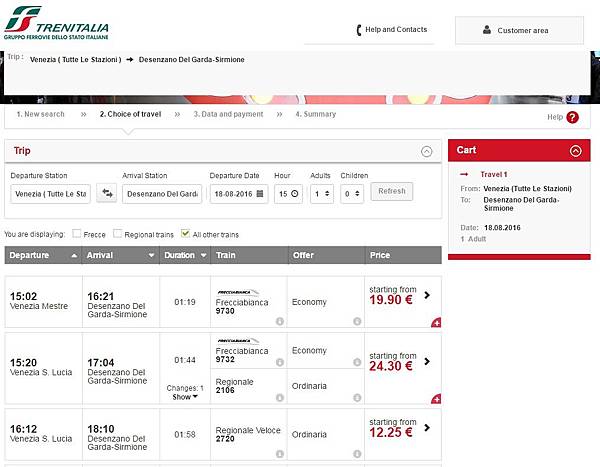Viewport: 600px width, 467px height.
Task: Uncheck All other trains checkbox
Action: coord(186,234)
